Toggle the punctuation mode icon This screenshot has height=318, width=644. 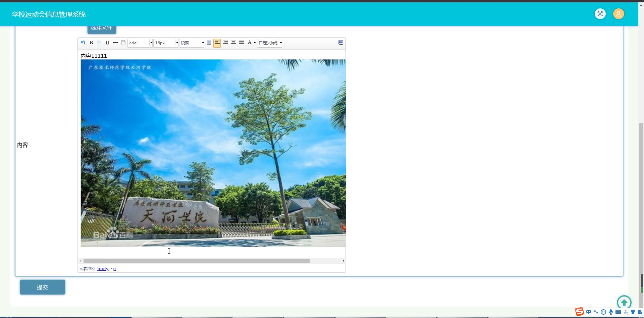(596, 312)
